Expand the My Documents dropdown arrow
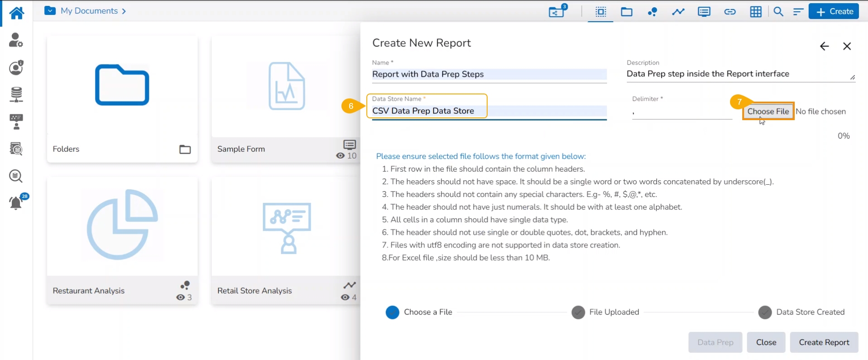Screen dimensions: 868x360 50,11
